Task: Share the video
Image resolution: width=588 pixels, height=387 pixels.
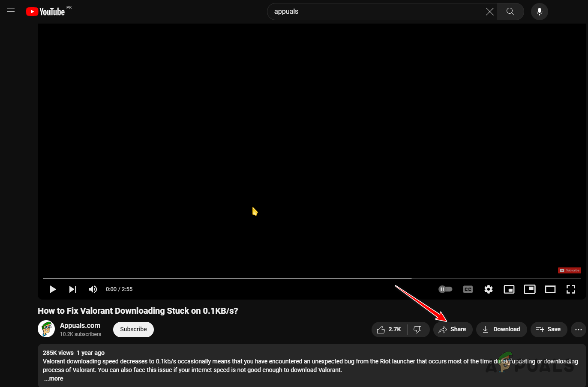Action: click(453, 329)
